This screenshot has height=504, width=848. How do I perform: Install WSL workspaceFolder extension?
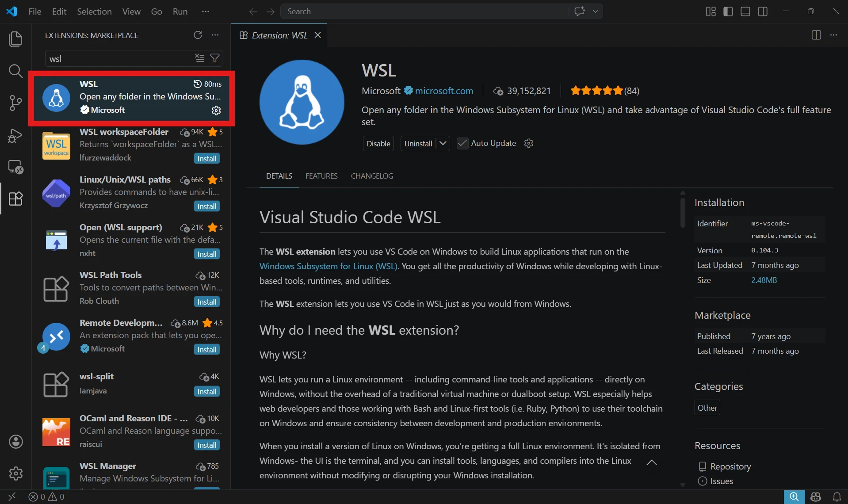click(x=207, y=158)
